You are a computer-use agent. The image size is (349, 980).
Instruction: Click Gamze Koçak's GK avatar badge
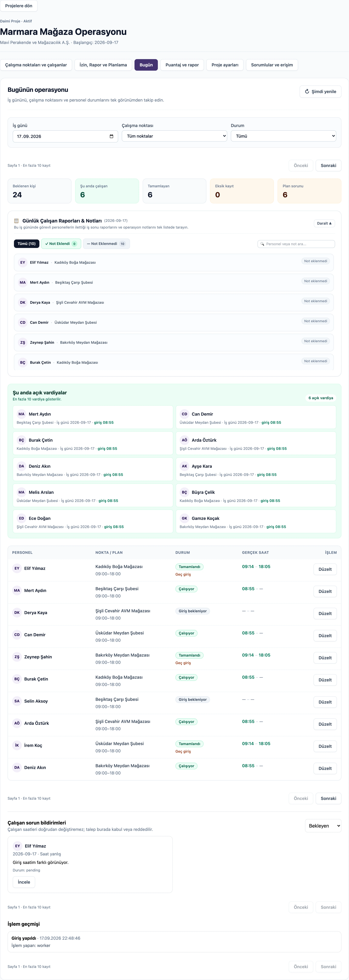[184, 518]
